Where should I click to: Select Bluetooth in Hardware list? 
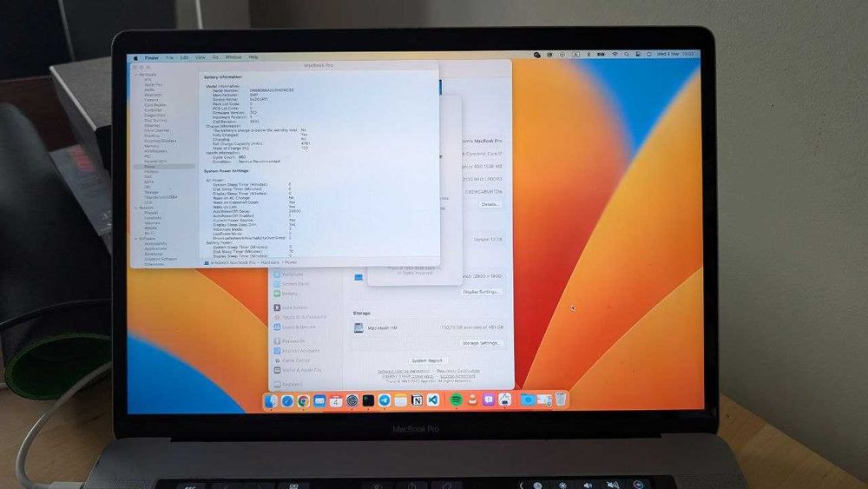153,95
